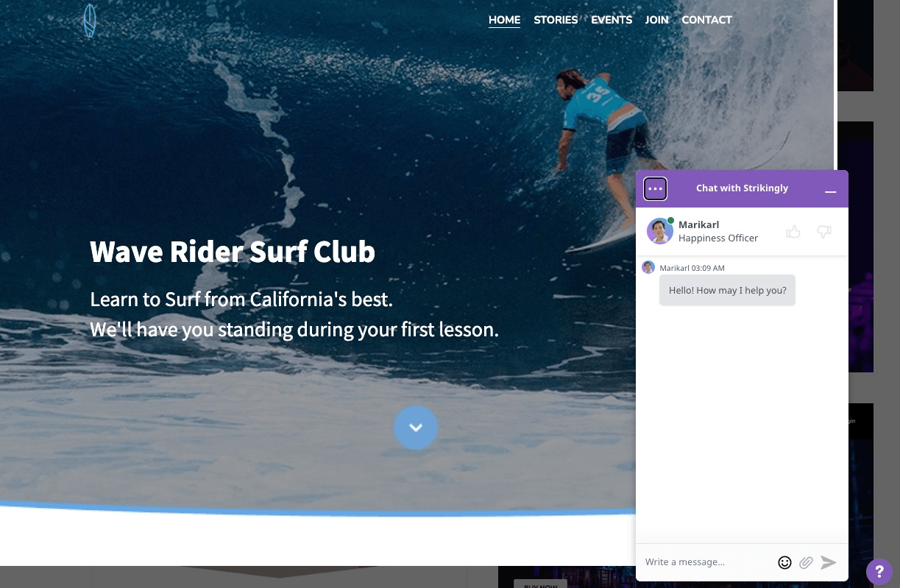Give Marikarl a thumbs down rating
Viewport: 900px width, 588px height.
click(x=824, y=232)
